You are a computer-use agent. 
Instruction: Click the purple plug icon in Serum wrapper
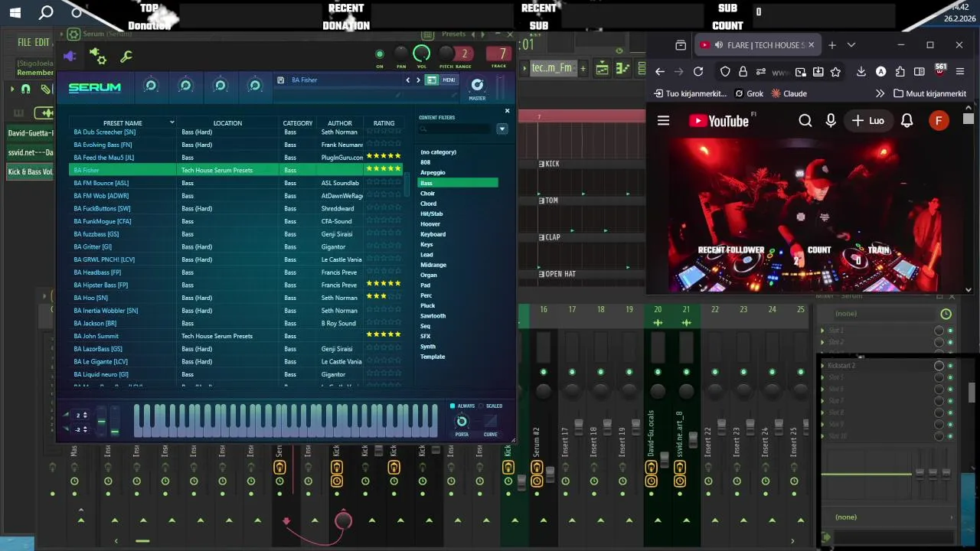(x=70, y=56)
